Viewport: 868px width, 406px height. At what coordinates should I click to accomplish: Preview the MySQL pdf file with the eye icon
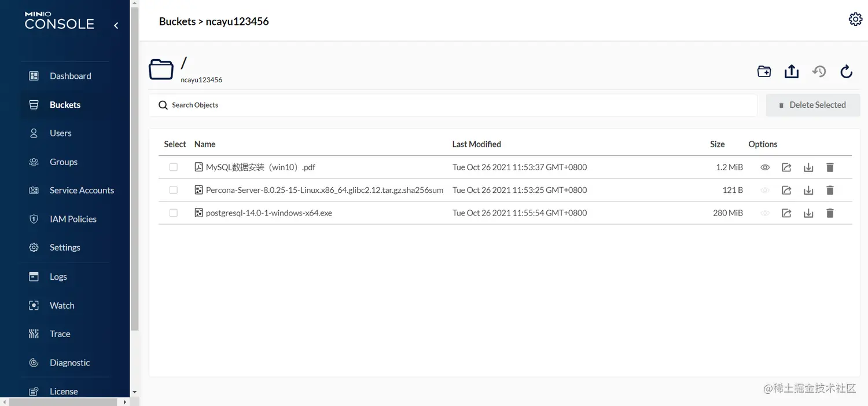point(765,167)
